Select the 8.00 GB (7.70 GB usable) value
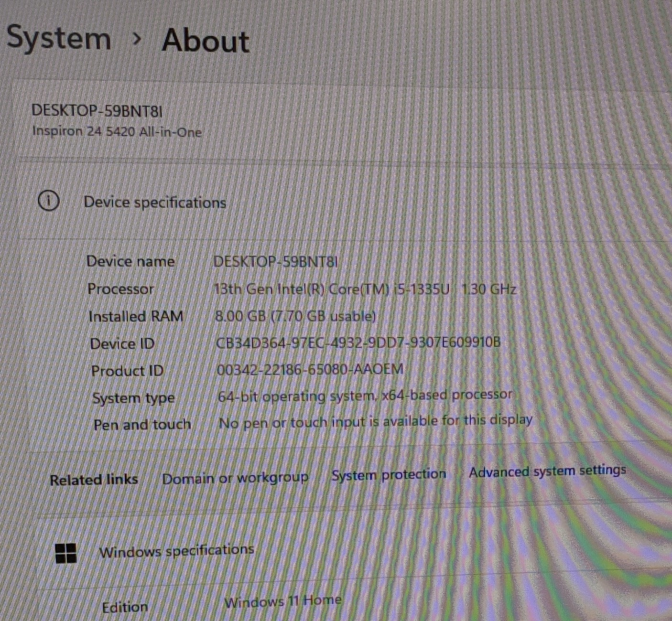Screen dimensions: 672x621 point(296,316)
